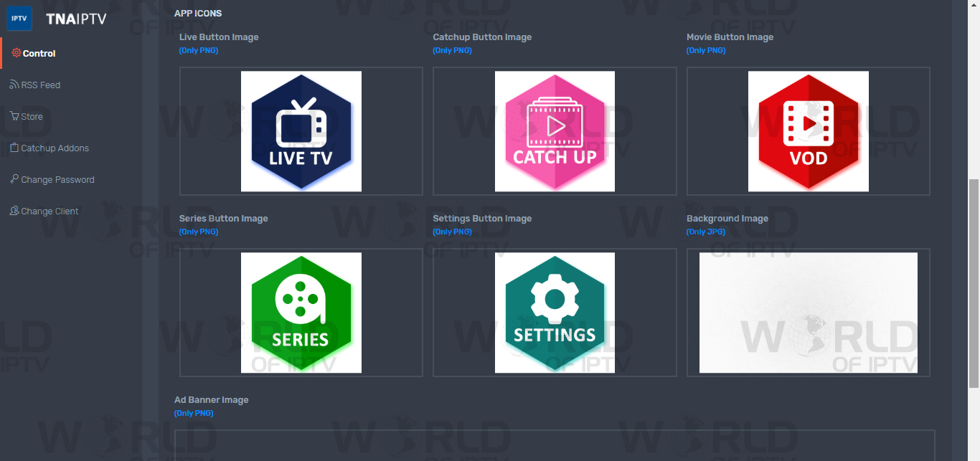Click the Series button image
Viewport: 980px width, 461px height.
pos(301,313)
